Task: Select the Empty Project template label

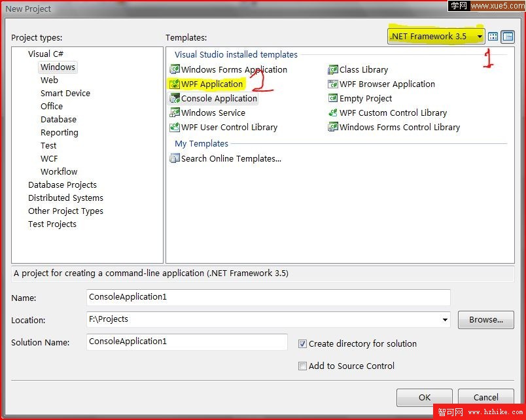Action: [366, 98]
